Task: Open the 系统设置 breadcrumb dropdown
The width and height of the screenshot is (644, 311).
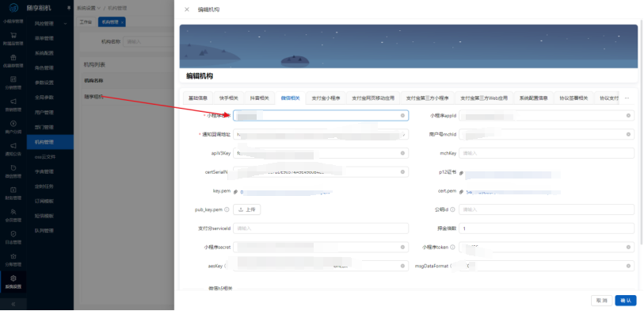Action: click(89, 8)
